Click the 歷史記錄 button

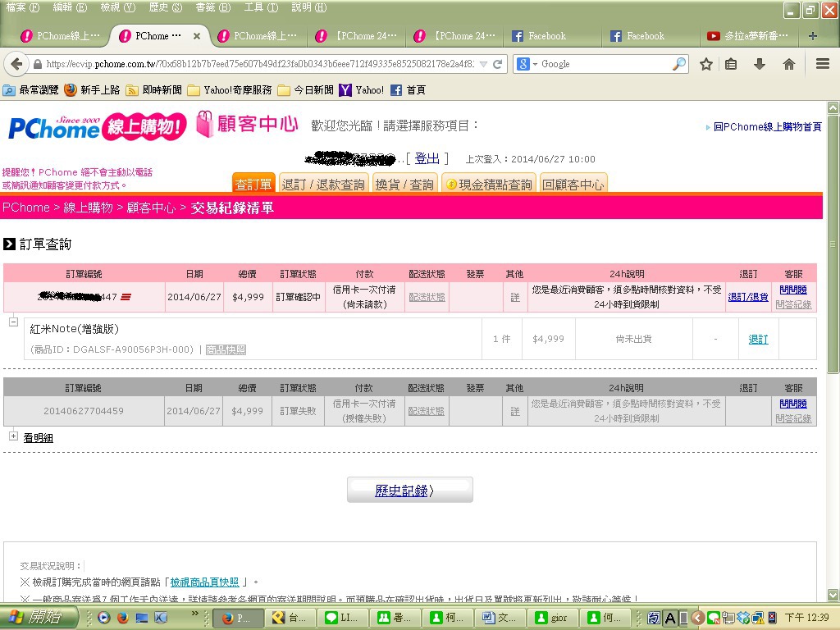[x=410, y=490]
